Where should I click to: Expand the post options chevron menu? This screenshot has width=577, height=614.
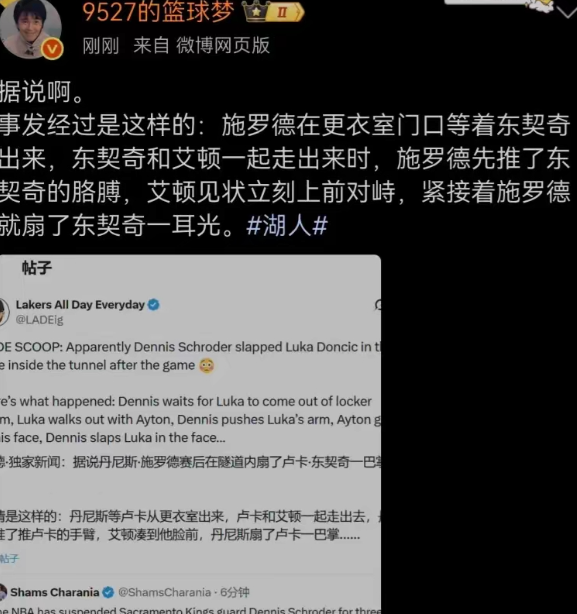pos(568,12)
